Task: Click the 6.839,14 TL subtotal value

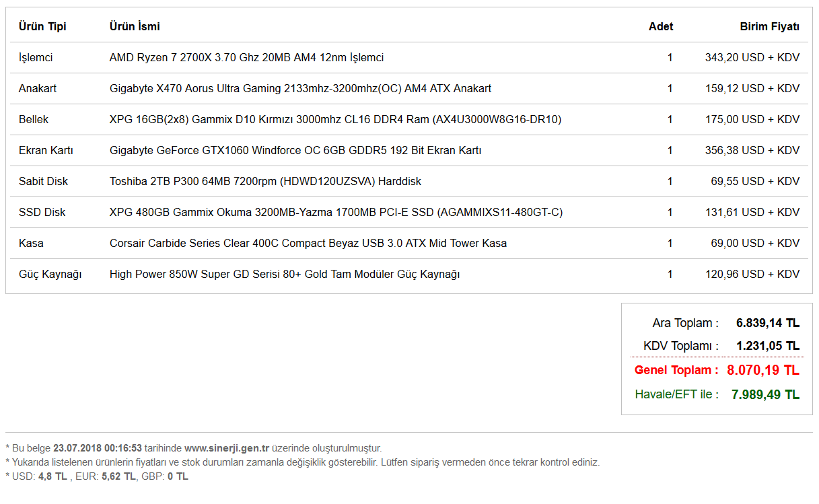Action: click(x=768, y=323)
